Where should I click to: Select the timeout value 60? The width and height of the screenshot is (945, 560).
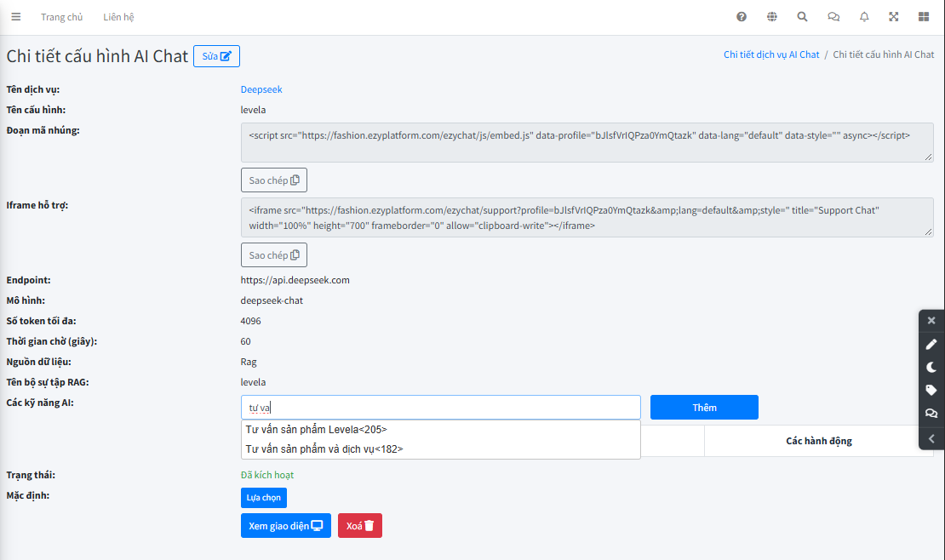point(245,341)
